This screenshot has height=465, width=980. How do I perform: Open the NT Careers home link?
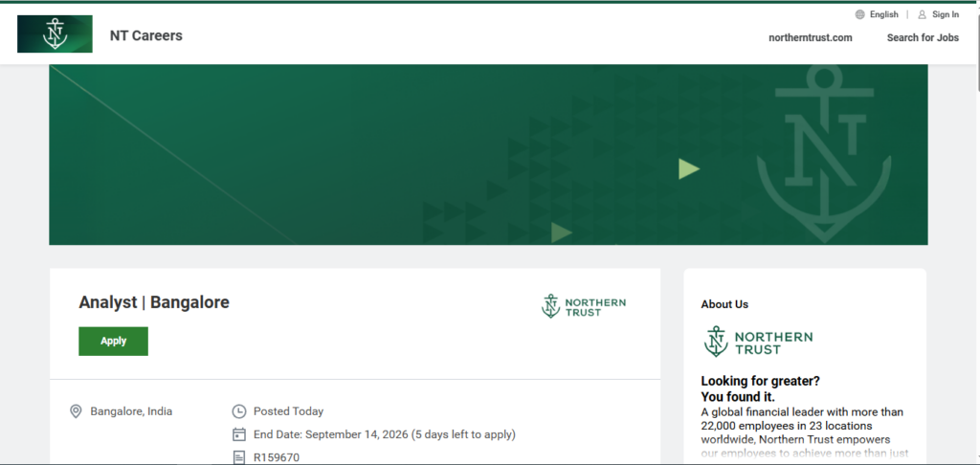click(x=146, y=35)
